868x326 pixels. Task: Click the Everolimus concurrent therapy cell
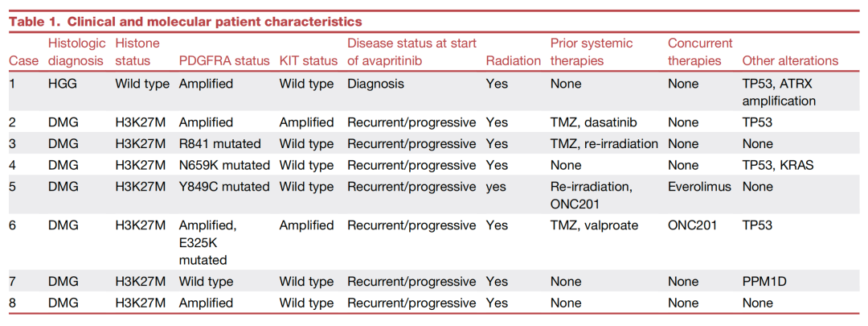point(699,187)
